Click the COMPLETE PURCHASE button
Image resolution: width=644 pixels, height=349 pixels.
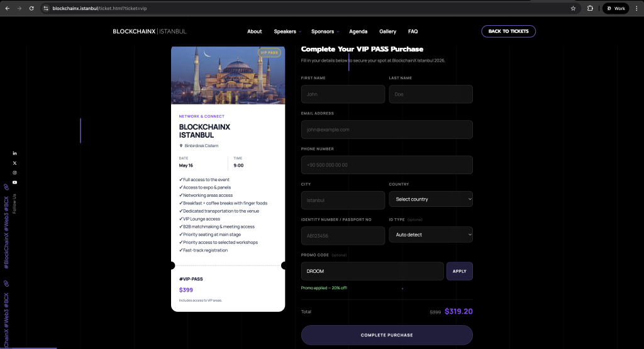click(x=387, y=335)
